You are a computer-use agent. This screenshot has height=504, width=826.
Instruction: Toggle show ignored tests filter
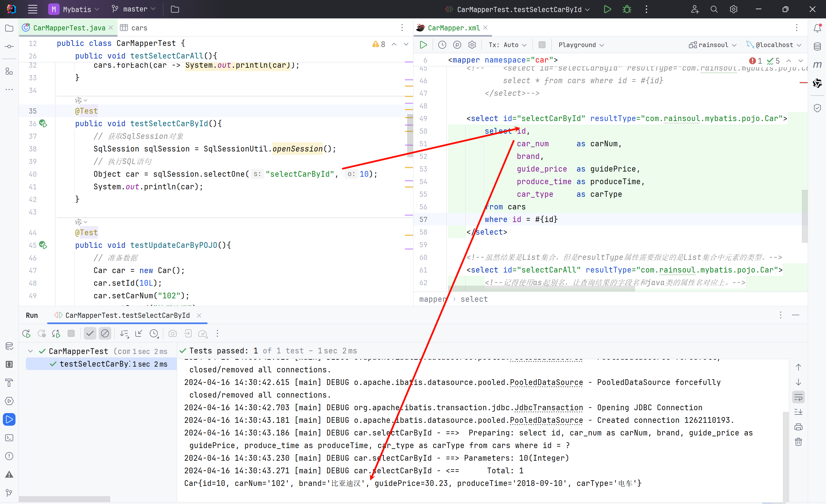[105, 333]
